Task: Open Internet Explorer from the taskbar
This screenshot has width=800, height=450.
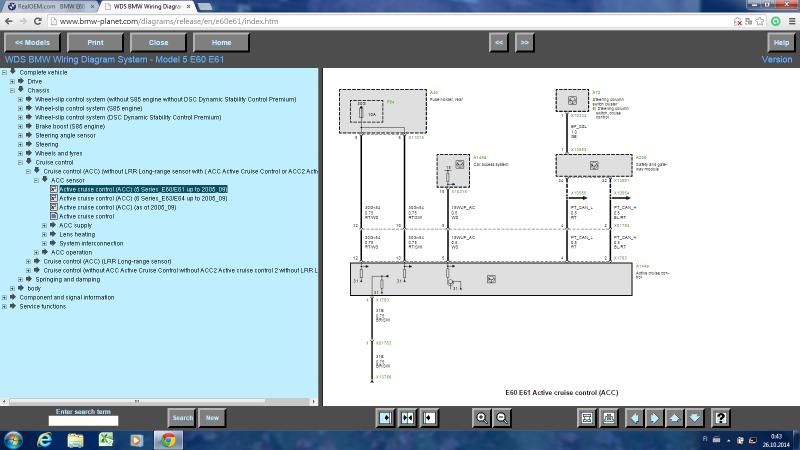Action: [45, 439]
